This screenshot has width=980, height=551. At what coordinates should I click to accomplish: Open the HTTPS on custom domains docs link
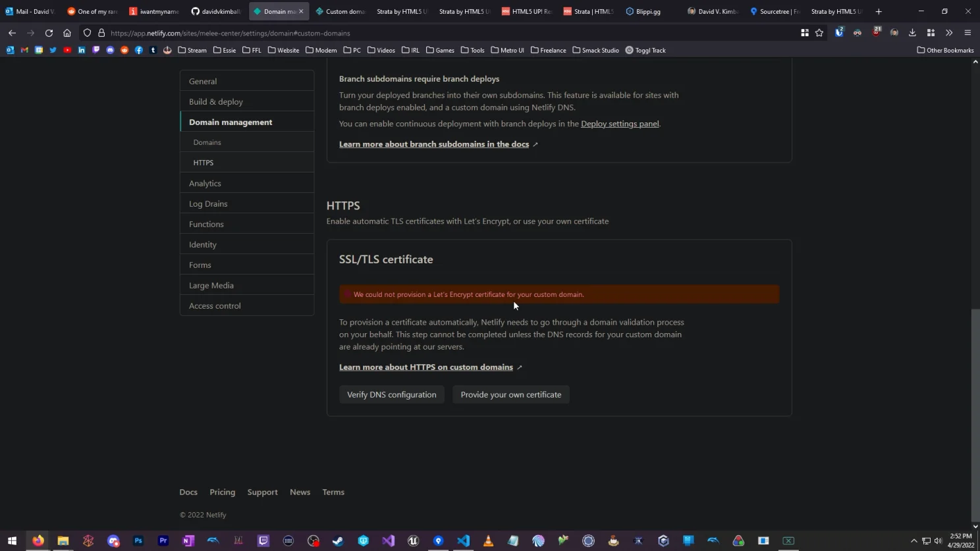[x=425, y=367]
